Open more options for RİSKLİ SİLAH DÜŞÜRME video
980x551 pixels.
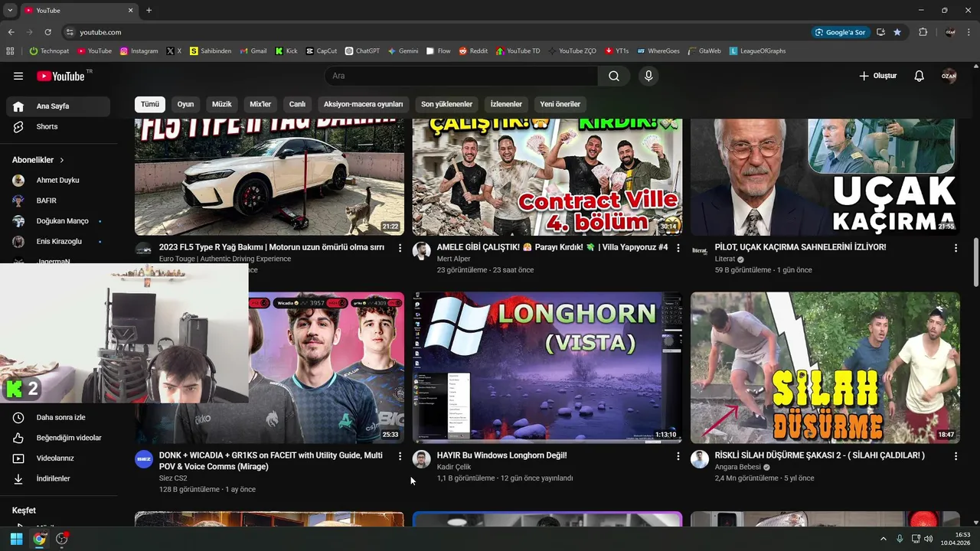coord(955,456)
